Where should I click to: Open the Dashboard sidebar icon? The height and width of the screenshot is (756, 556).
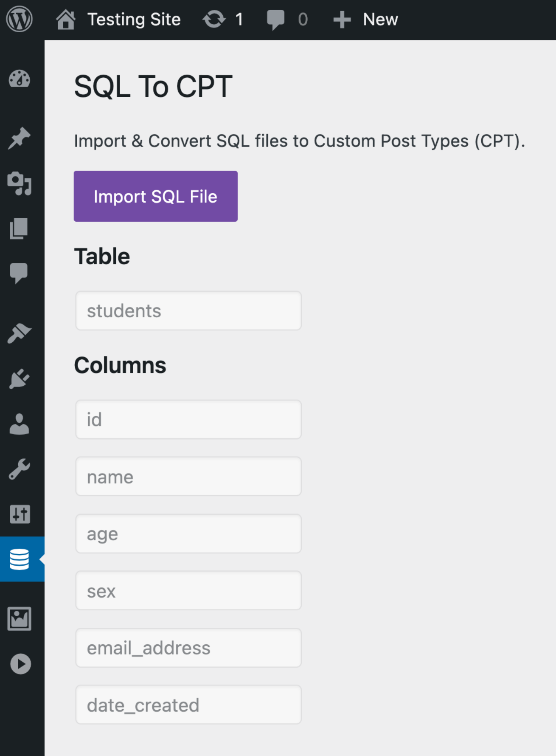pyautogui.click(x=20, y=79)
